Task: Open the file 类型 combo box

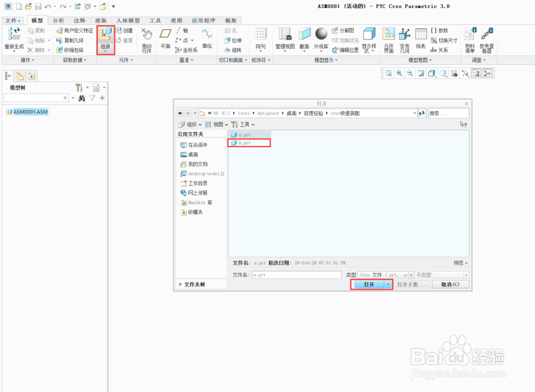Action: [386, 275]
